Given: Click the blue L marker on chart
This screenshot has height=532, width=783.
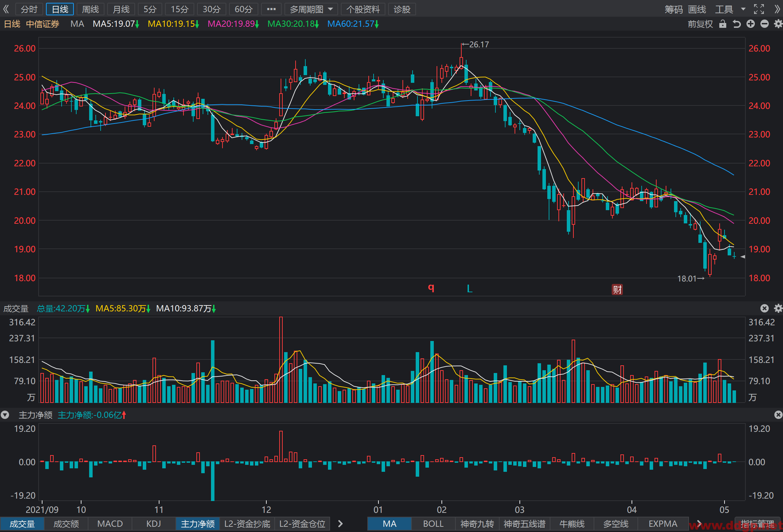Looking at the screenshot, I should (470, 288).
